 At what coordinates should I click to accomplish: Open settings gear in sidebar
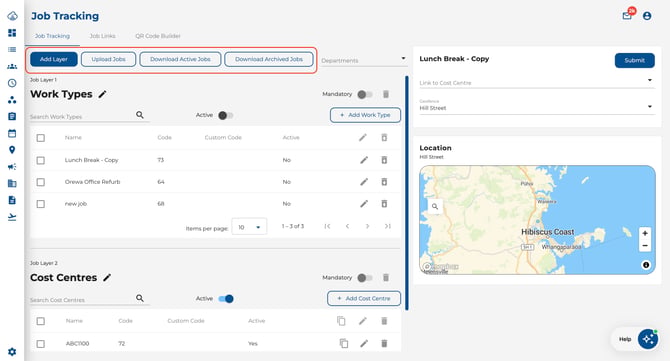click(x=12, y=352)
